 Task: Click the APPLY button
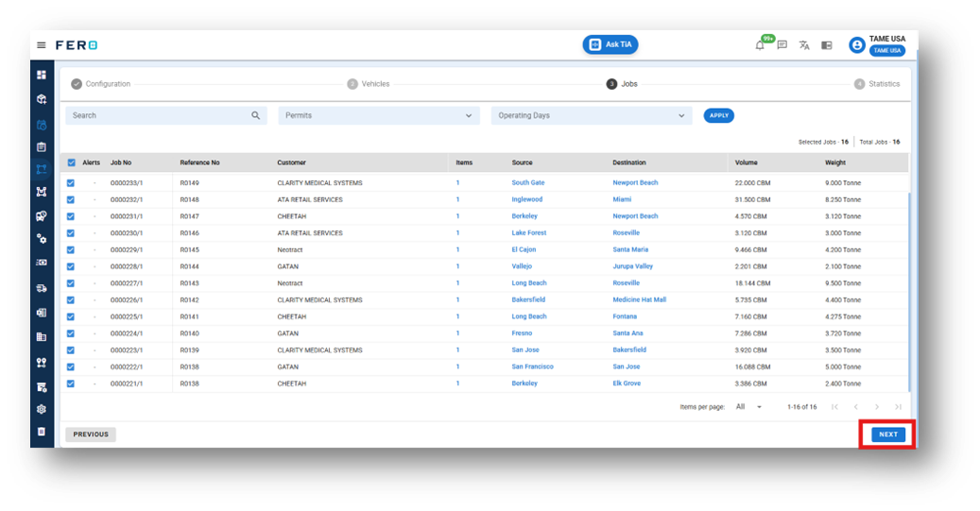tap(719, 115)
